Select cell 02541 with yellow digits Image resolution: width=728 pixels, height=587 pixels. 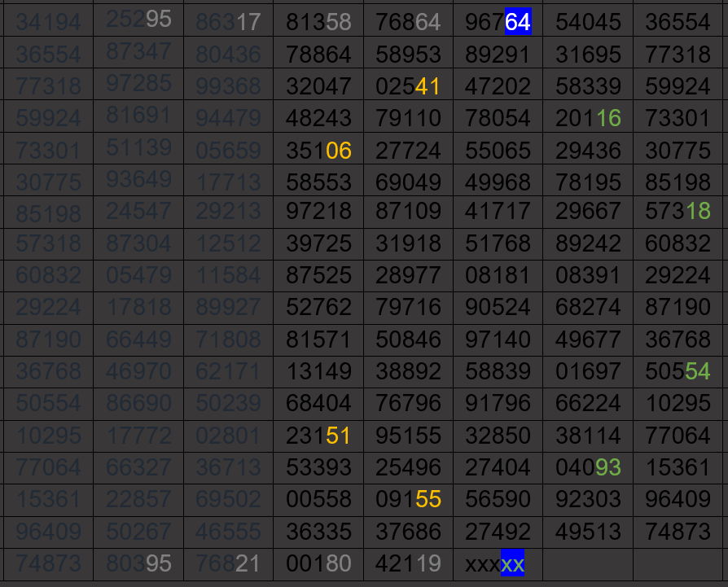click(408, 87)
